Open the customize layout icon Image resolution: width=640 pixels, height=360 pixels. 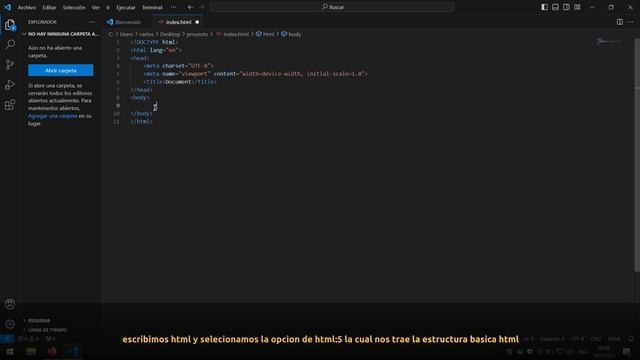(578, 7)
